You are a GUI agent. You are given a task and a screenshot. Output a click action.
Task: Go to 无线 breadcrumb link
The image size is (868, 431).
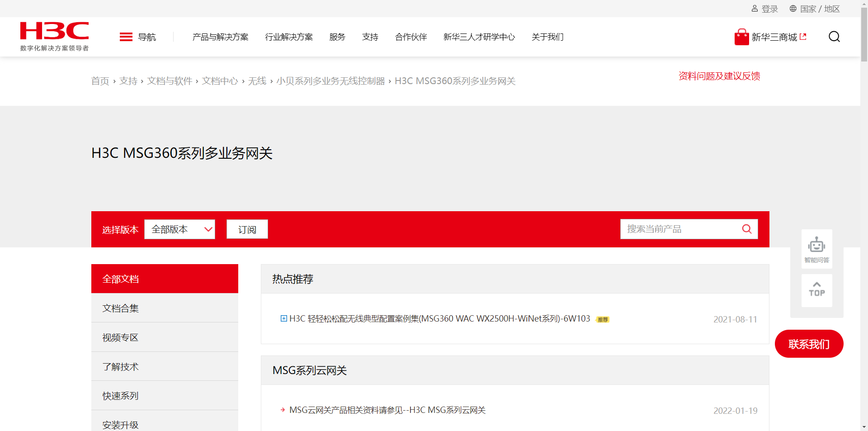pyautogui.click(x=257, y=81)
